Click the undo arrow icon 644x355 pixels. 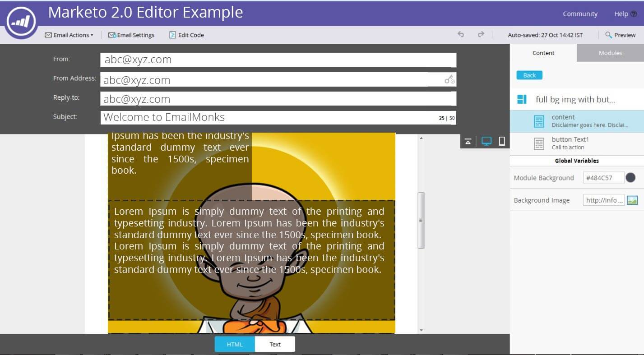pyautogui.click(x=461, y=34)
